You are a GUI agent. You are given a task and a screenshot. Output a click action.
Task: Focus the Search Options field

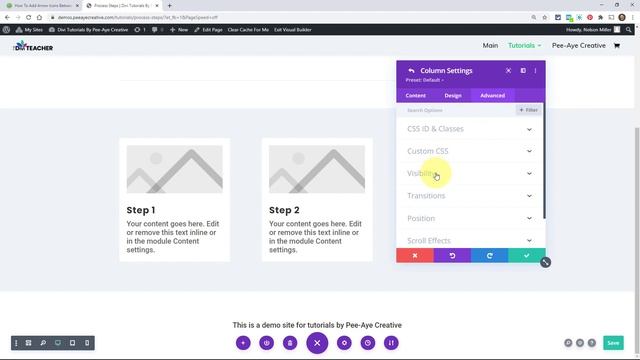tap(456, 110)
